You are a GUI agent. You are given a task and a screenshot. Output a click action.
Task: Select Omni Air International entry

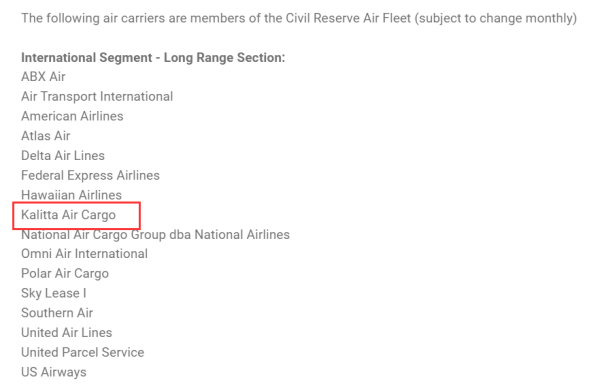click(x=84, y=254)
